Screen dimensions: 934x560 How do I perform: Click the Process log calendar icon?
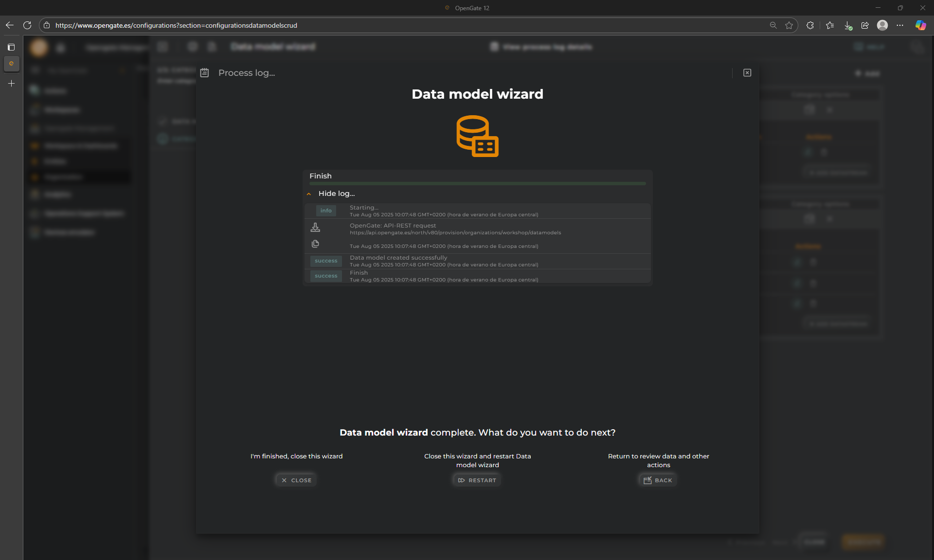coord(204,73)
